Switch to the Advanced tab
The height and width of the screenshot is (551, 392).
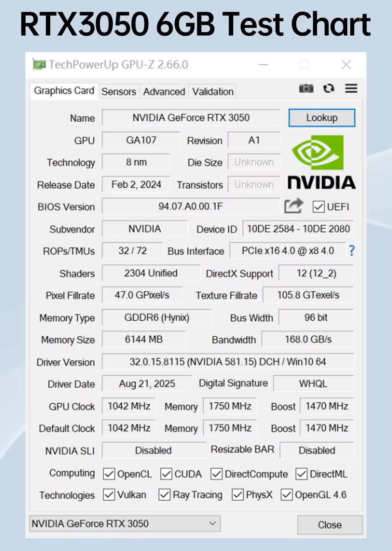pos(164,92)
